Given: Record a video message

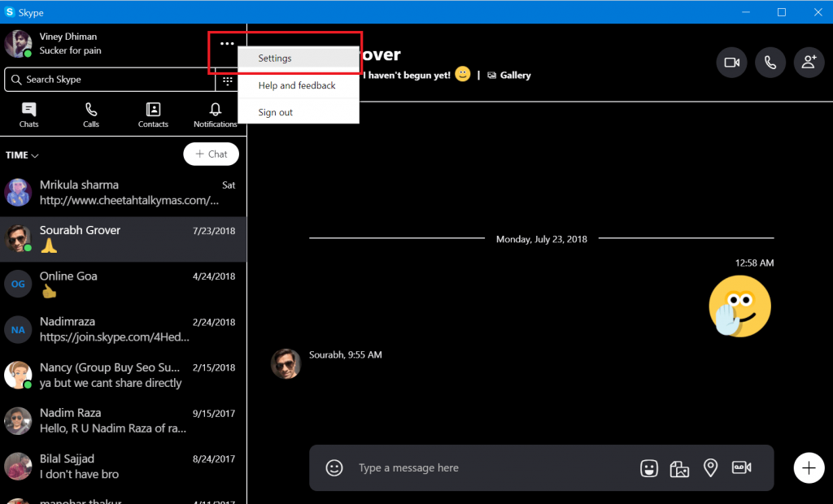Looking at the screenshot, I should click(x=742, y=467).
